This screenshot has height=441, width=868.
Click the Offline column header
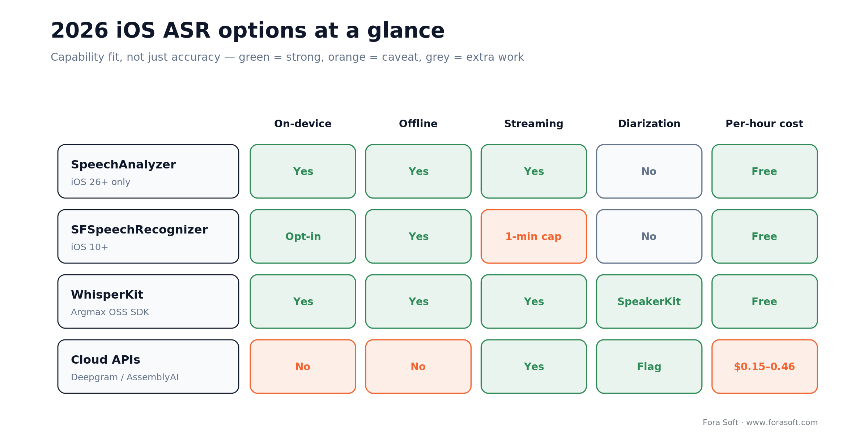pos(418,124)
